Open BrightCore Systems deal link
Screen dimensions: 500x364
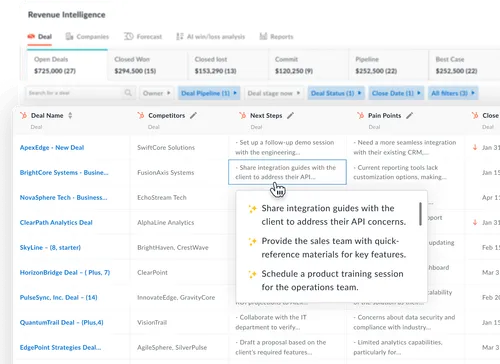point(64,173)
